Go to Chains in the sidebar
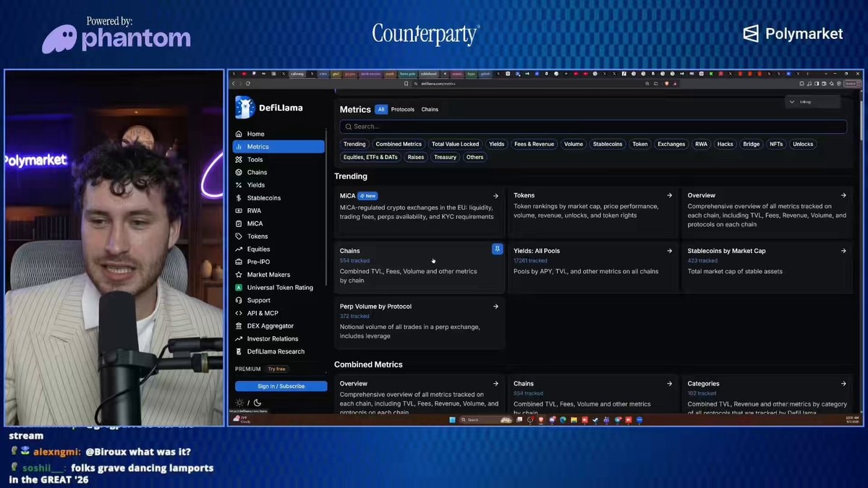The width and height of the screenshot is (868, 488). 278,172
